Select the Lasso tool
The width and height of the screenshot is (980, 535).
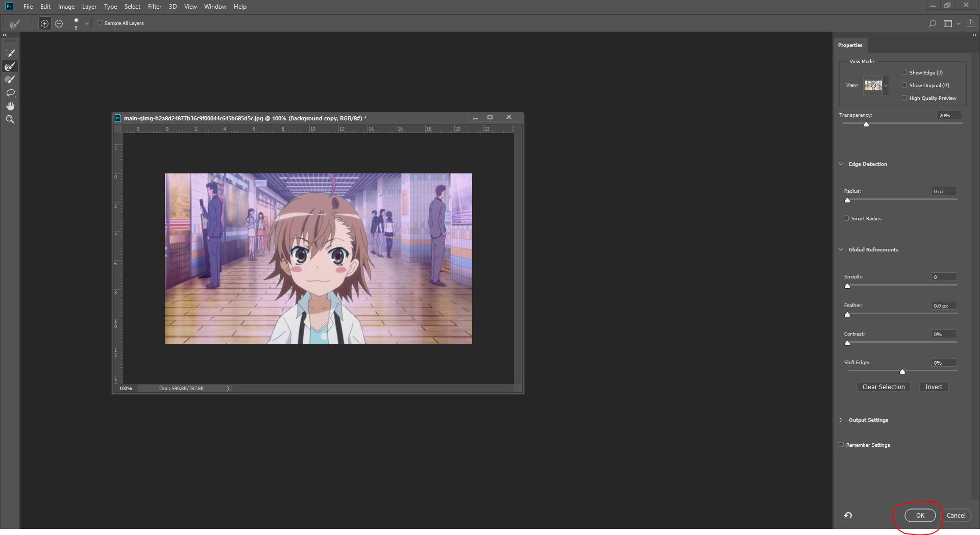point(10,93)
